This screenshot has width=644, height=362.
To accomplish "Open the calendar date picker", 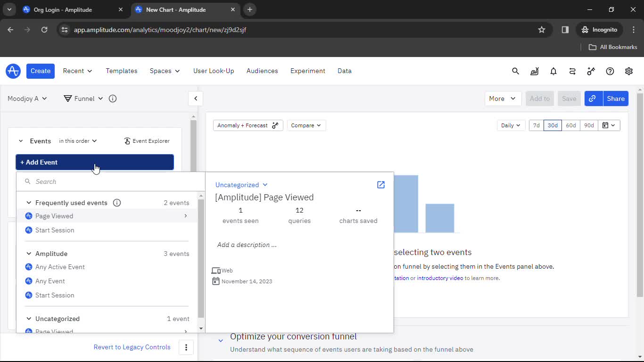I will click(x=609, y=125).
